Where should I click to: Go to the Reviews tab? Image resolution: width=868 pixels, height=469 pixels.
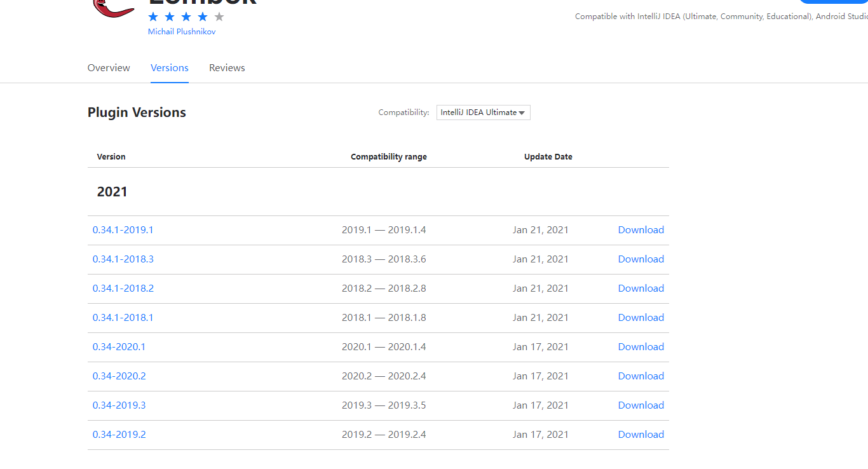tap(227, 68)
